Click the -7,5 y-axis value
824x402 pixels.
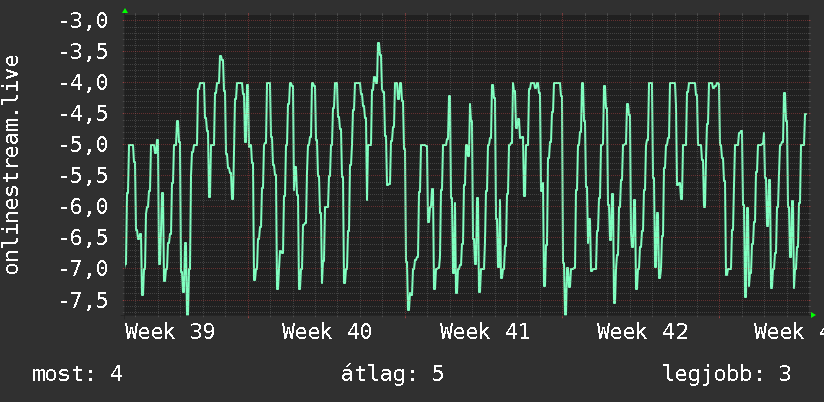coord(84,300)
